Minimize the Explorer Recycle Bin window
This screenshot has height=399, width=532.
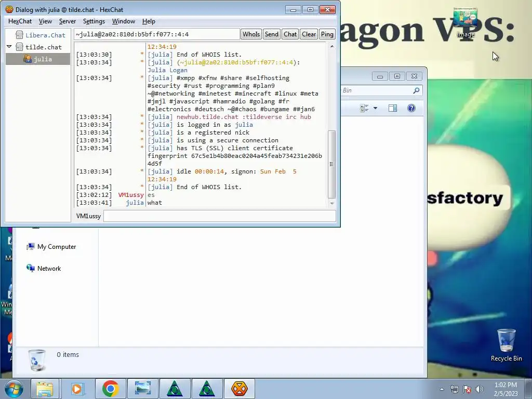(380, 76)
